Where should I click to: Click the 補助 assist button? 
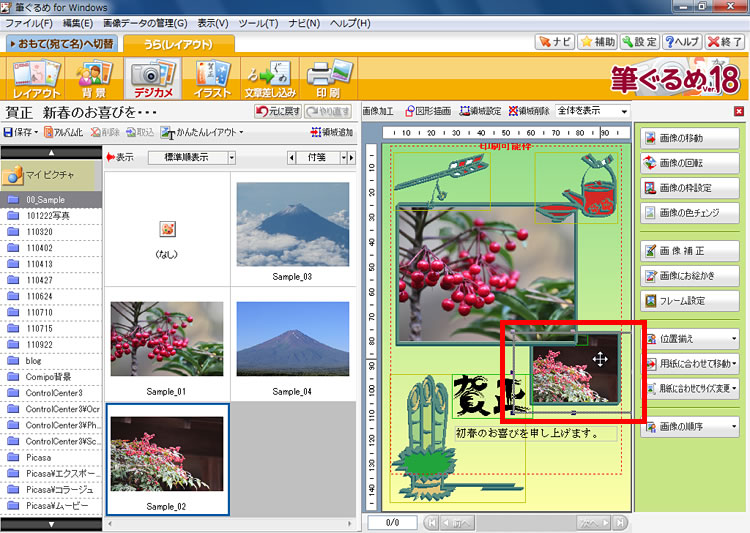pyautogui.click(x=597, y=42)
